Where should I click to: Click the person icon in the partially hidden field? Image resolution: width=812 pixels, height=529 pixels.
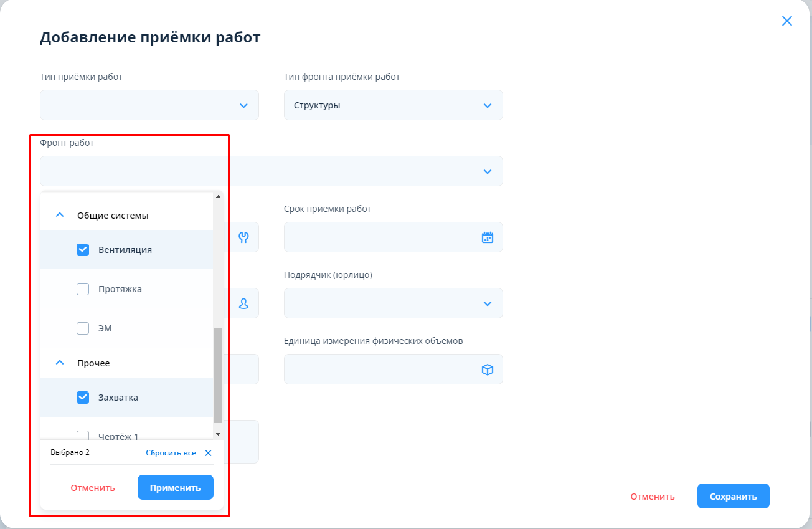pyautogui.click(x=243, y=303)
